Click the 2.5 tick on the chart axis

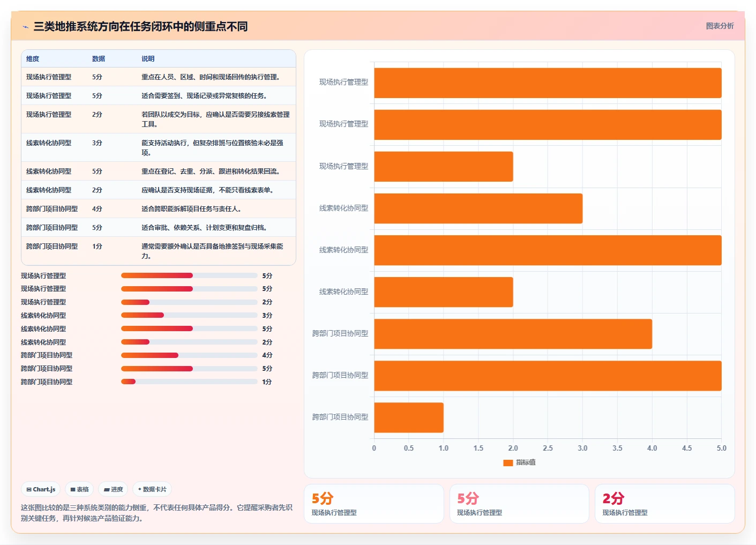pyautogui.click(x=548, y=448)
